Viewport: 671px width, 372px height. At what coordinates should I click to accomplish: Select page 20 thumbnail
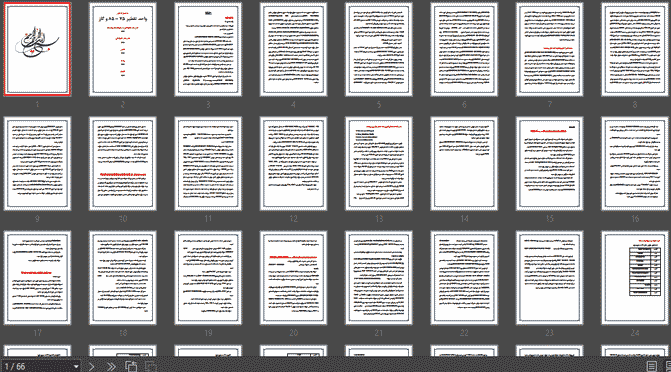coord(294,278)
